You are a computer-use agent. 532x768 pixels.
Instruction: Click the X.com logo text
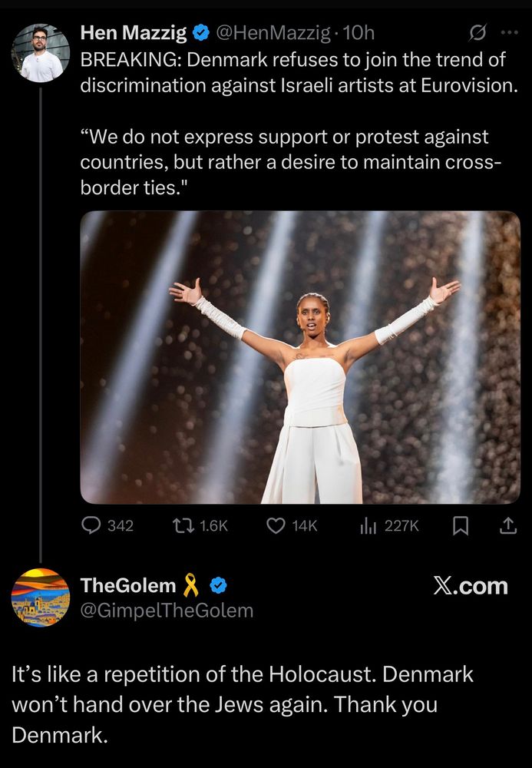tap(471, 586)
